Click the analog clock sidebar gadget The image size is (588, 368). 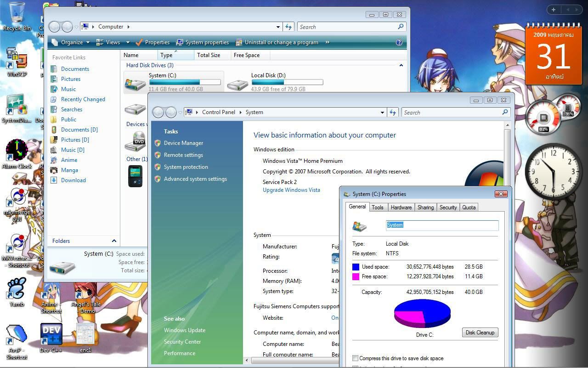553,171
